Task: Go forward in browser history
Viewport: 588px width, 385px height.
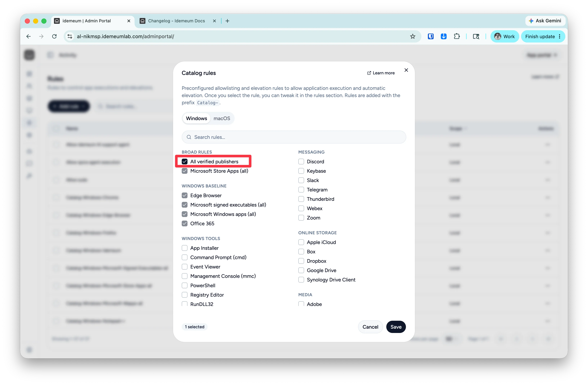Action: click(41, 36)
